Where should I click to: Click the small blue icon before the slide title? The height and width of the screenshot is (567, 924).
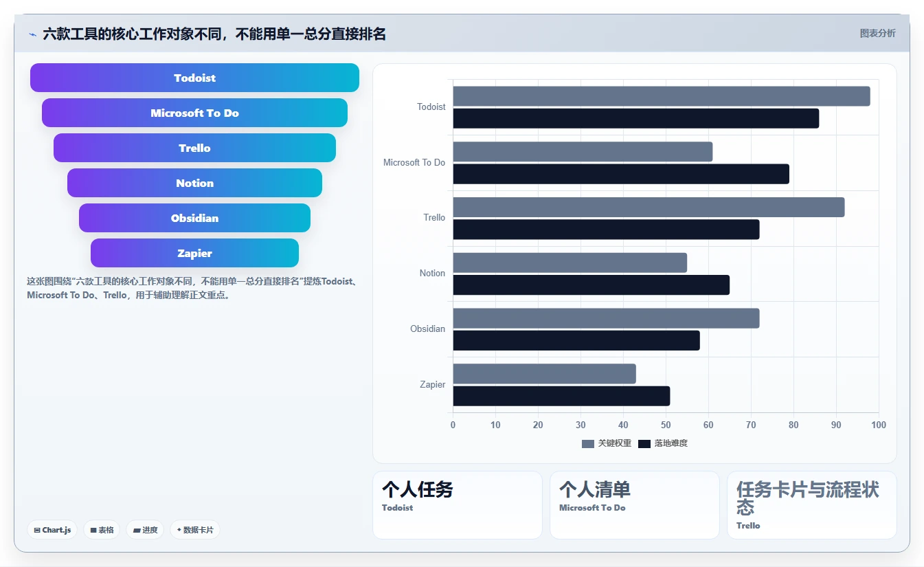point(32,34)
